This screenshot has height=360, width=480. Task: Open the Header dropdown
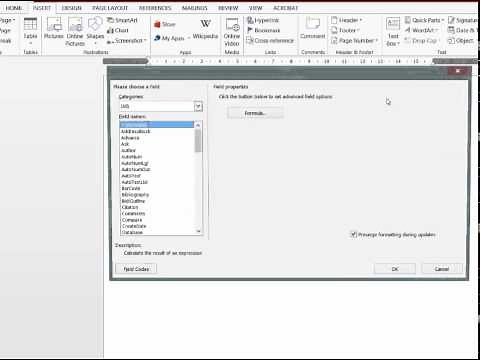point(346,20)
